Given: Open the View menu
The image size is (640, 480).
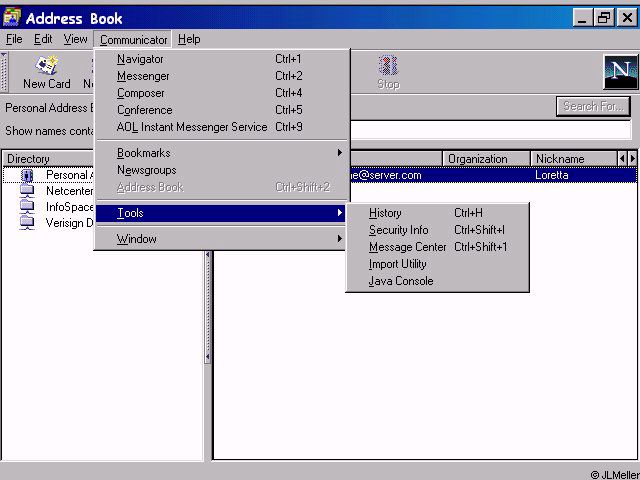Looking at the screenshot, I should [x=76, y=39].
